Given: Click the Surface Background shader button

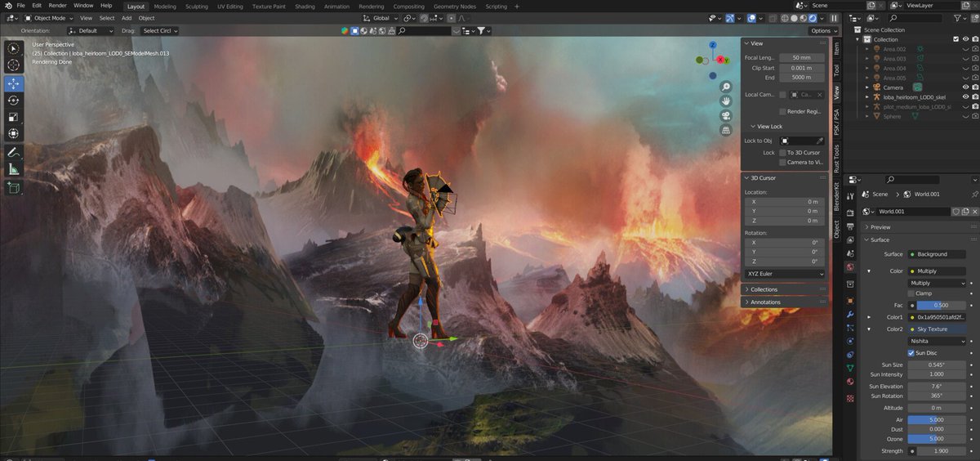Looking at the screenshot, I should coord(938,254).
